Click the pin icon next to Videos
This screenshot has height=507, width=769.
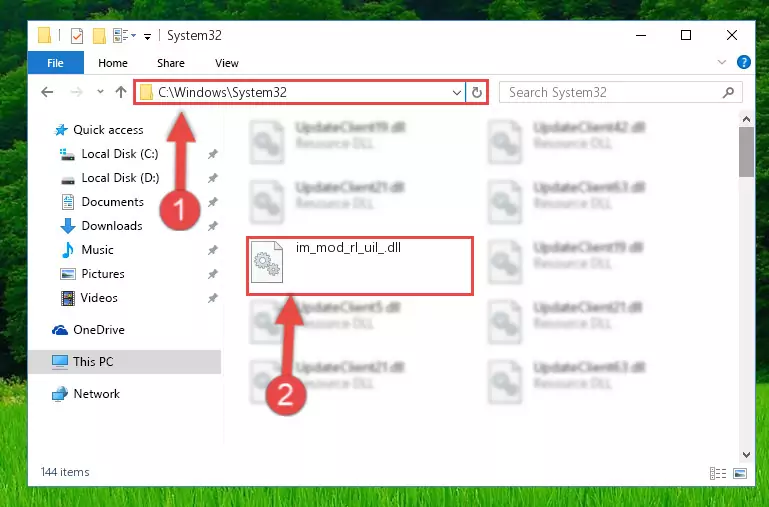[212, 299]
